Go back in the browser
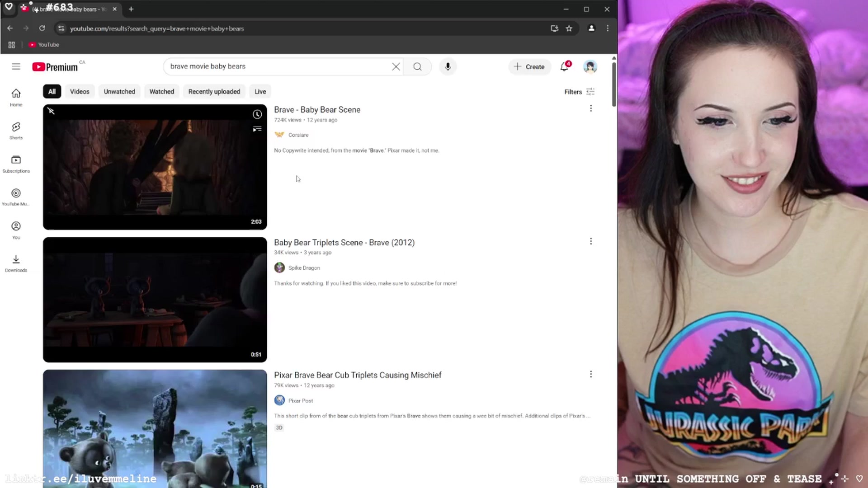The height and width of the screenshot is (488, 868). (10, 28)
